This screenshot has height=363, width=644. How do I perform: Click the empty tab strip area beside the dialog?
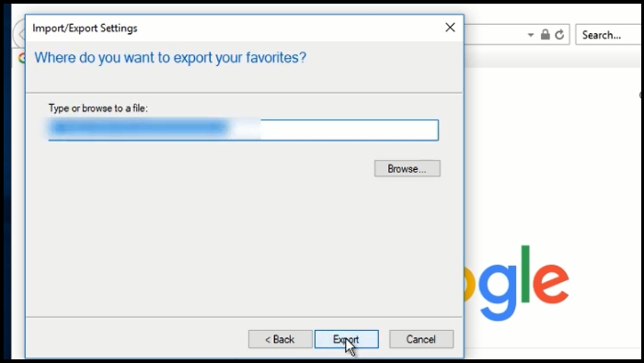pos(554,57)
